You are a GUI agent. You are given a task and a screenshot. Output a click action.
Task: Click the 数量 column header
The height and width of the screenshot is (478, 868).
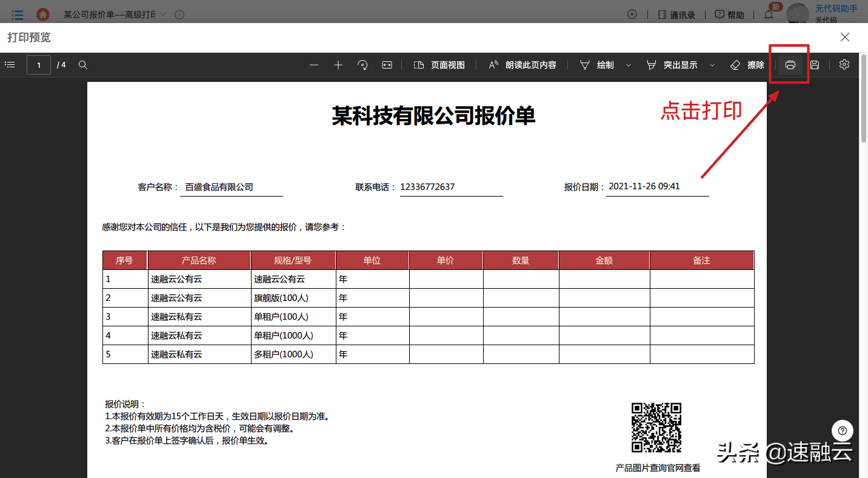[521, 260]
